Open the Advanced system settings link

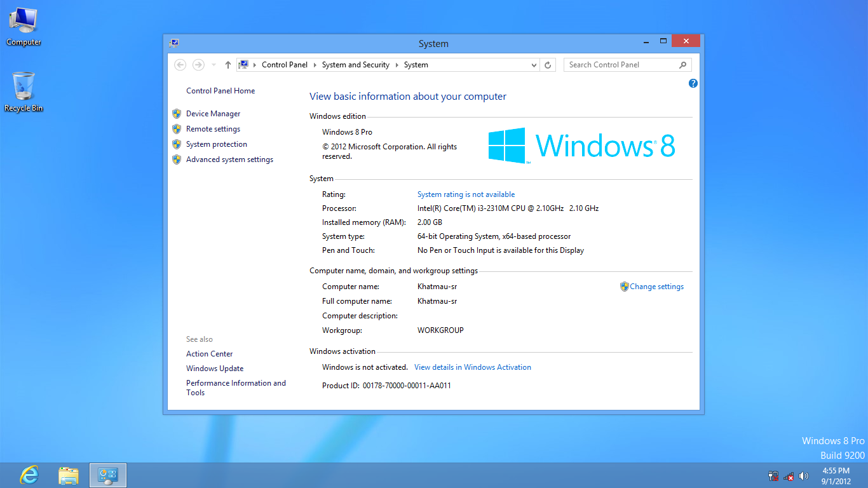pos(229,159)
